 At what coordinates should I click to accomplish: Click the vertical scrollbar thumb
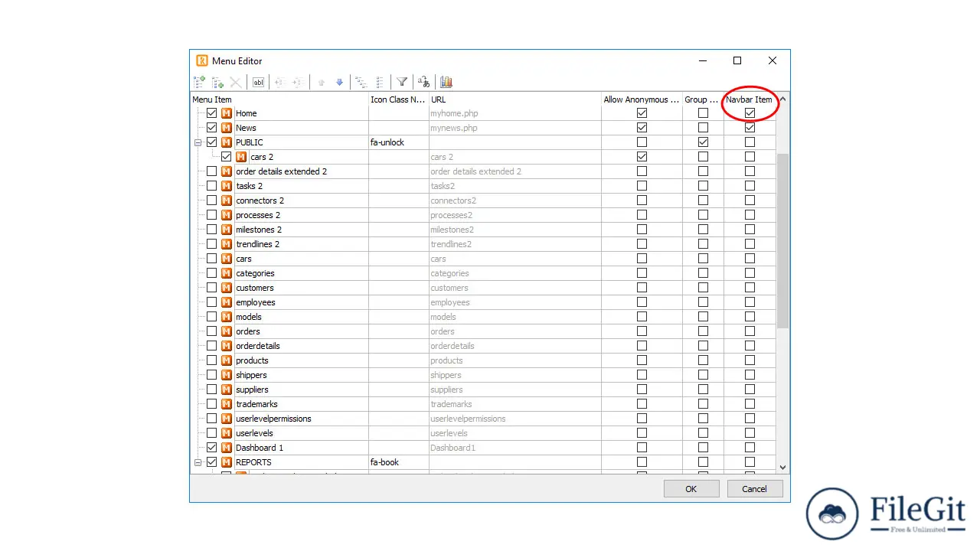click(x=782, y=241)
